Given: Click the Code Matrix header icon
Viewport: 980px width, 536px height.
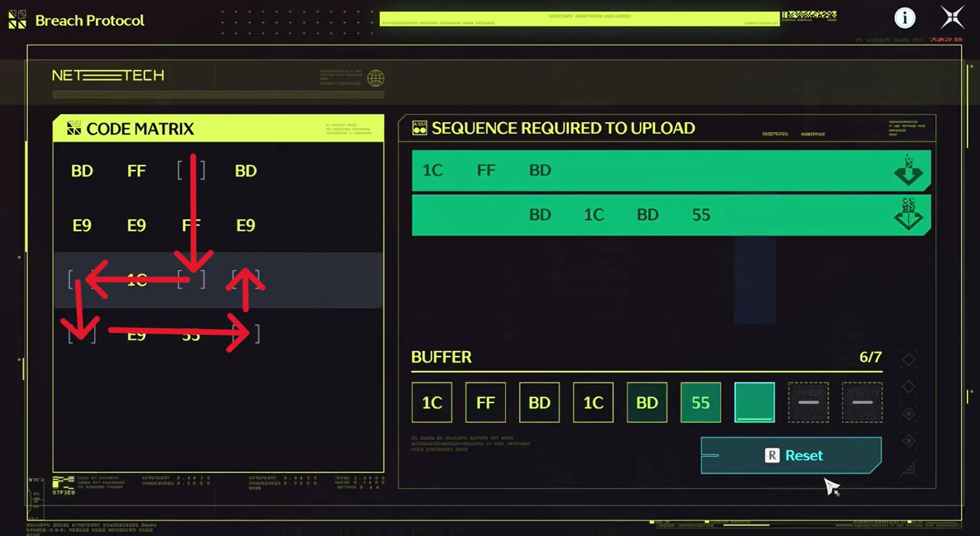Looking at the screenshot, I should click(74, 128).
